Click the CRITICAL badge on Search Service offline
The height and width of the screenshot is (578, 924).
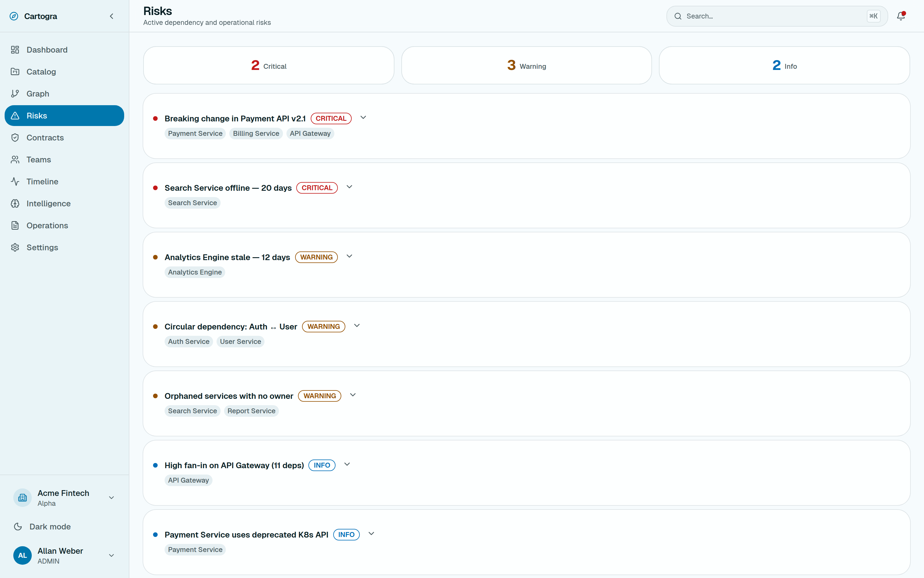click(317, 188)
